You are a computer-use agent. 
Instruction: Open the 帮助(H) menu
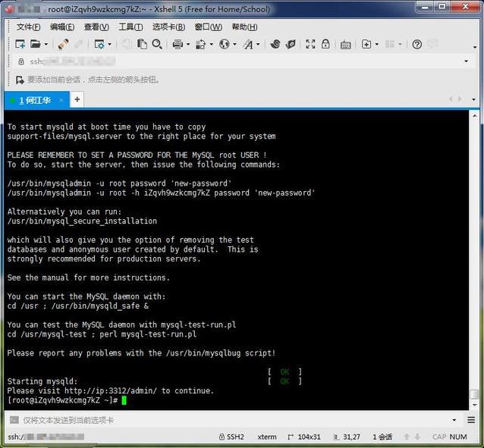point(244,27)
